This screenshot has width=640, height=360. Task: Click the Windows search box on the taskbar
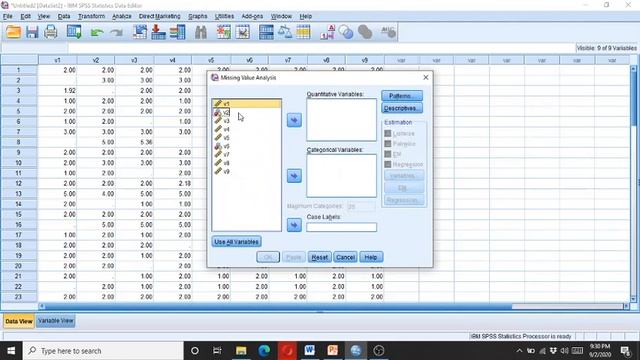(x=103, y=351)
